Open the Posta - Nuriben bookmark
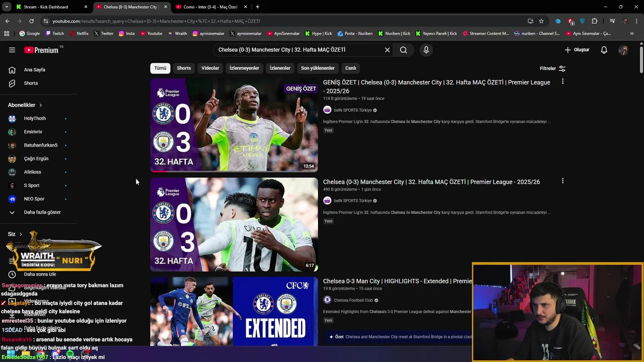 (355, 34)
